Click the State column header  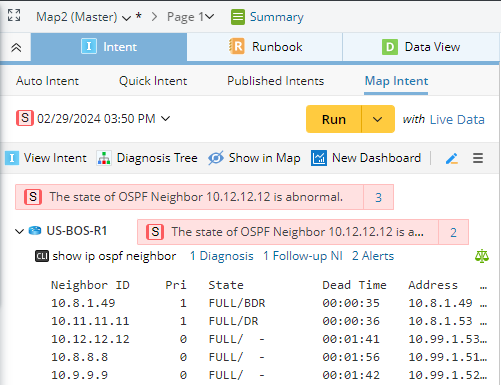(x=226, y=285)
